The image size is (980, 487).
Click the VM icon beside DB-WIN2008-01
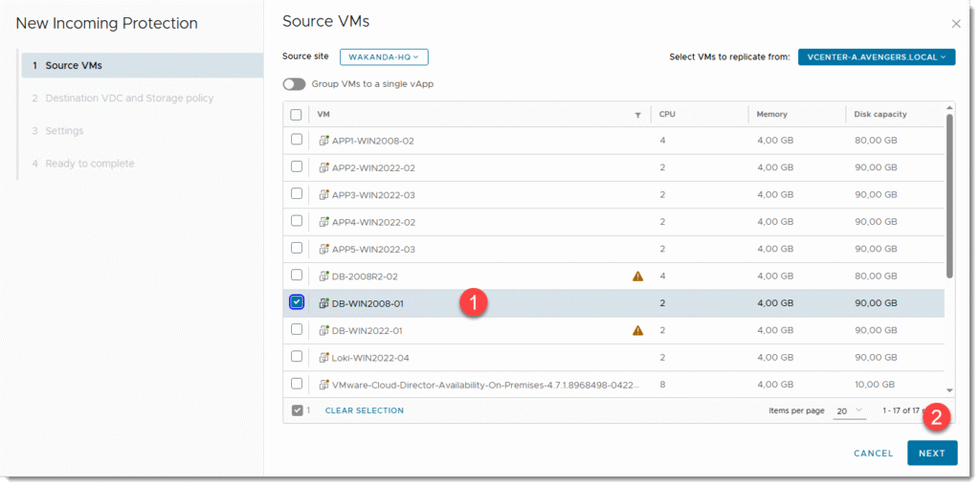click(323, 303)
